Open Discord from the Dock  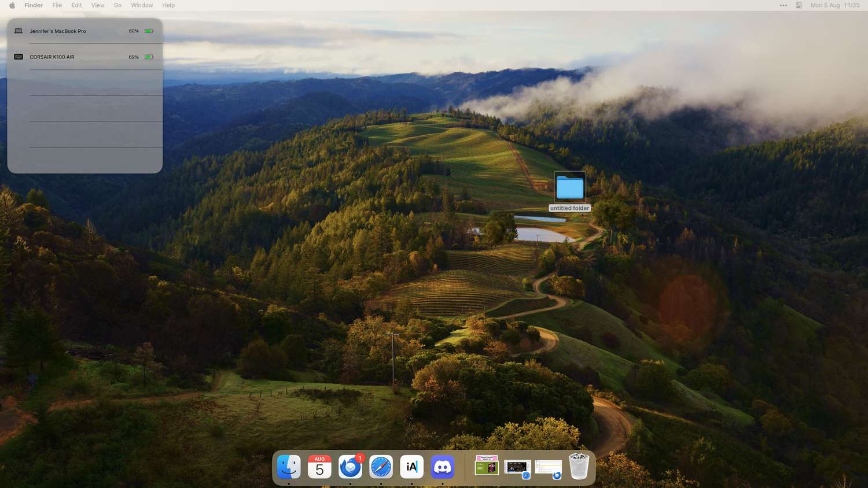pyautogui.click(x=443, y=467)
